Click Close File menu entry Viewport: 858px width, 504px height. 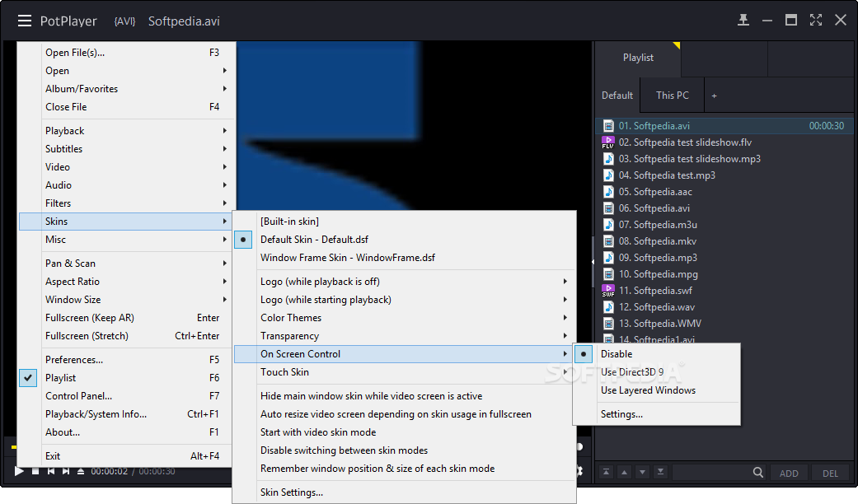127,107
